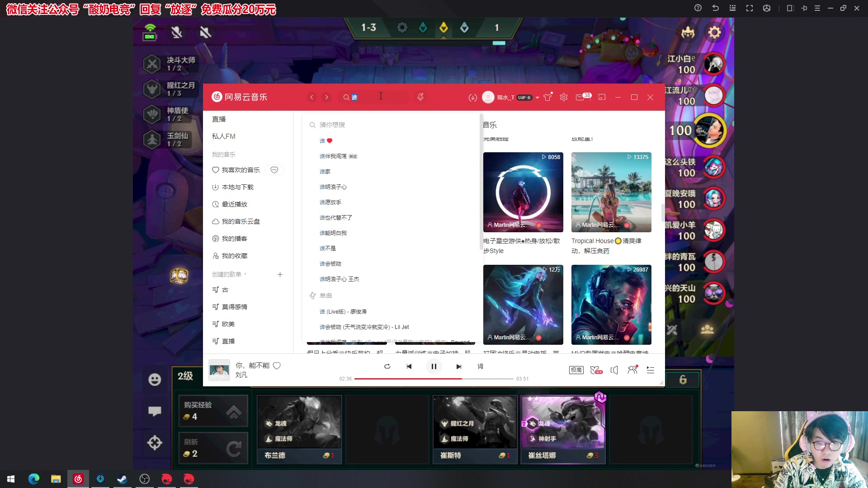
Task: Open 最近播放 in the sidebar
Action: (x=230, y=204)
